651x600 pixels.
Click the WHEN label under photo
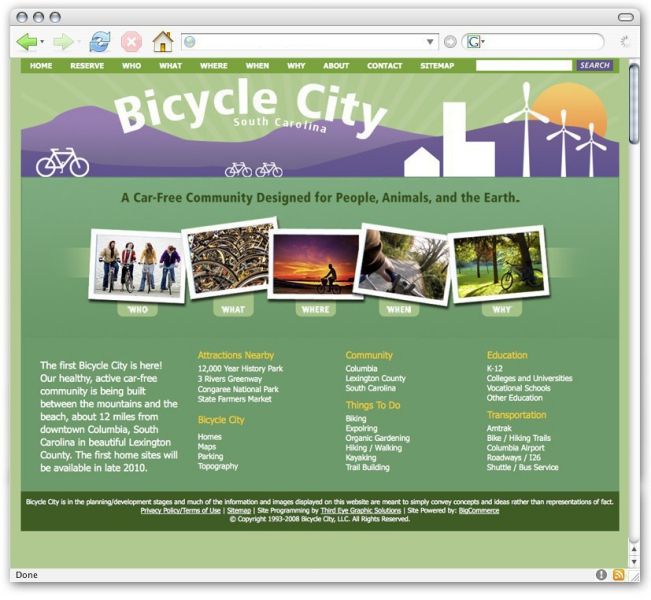(x=399, y=309)
